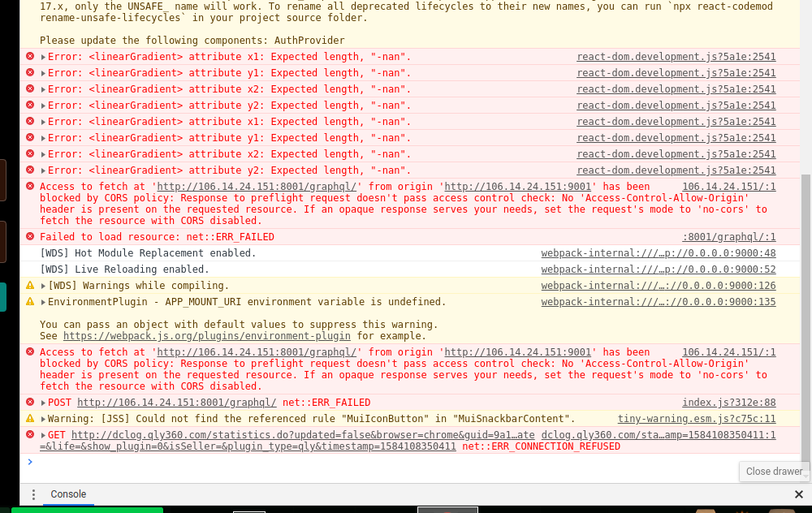The width and height of the screenshot is (812, 513).
Task: Open the drawer's three-dot more options menu
Action: point(33,494)
